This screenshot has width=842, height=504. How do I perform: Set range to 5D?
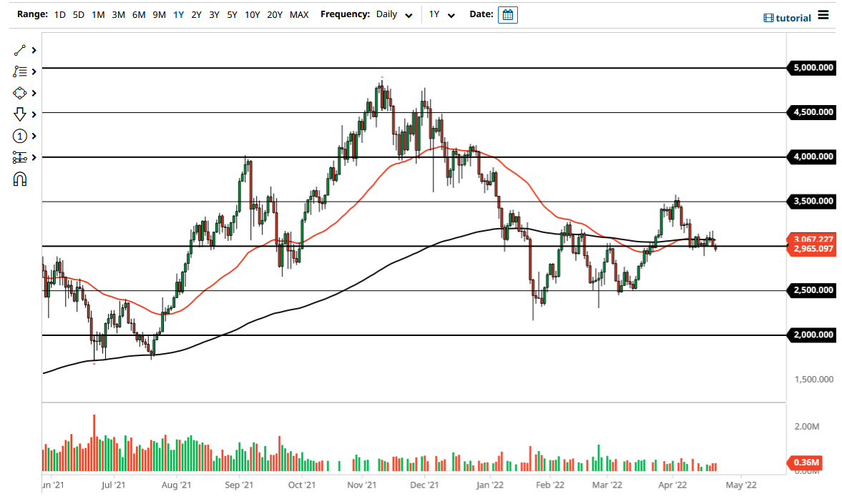[79, 15]
